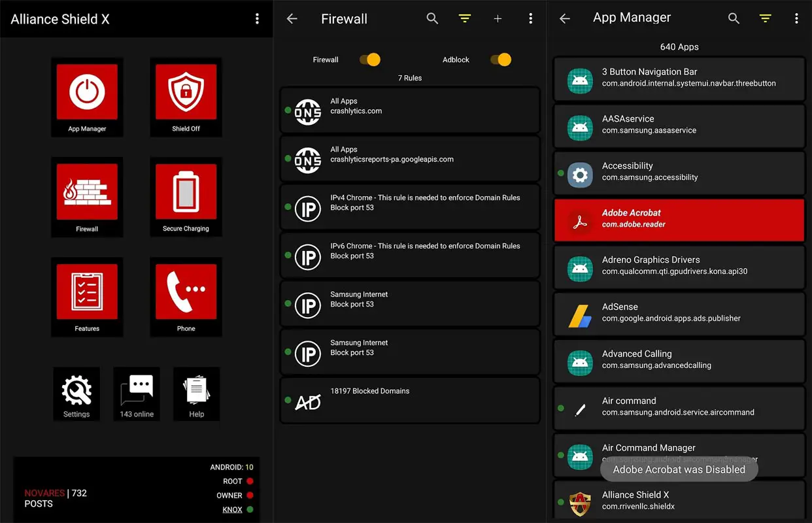The image size is (812, 523).
Task: Add a new Firewall rule
Action: click(498, 19)
